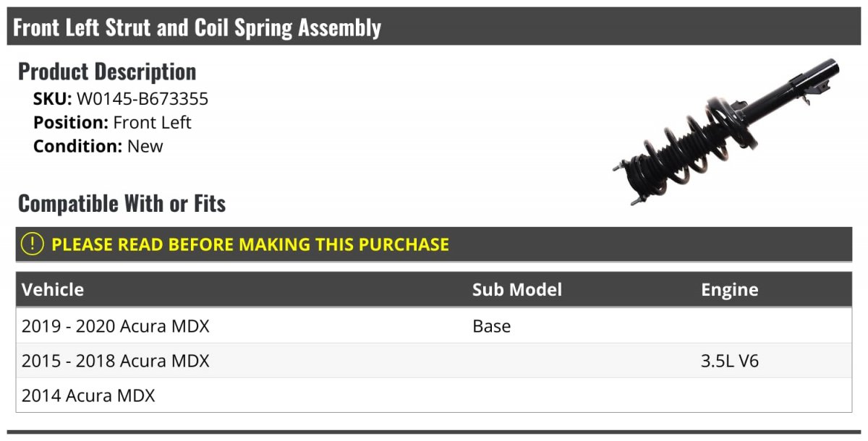
Task: Click the 'Base' sub model cell
Action: tap(491, 326)
